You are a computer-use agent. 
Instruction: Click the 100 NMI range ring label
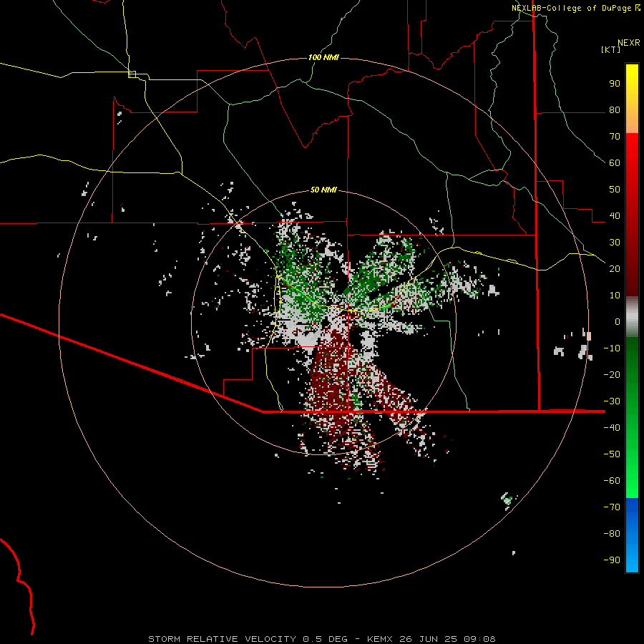[323, 57]
